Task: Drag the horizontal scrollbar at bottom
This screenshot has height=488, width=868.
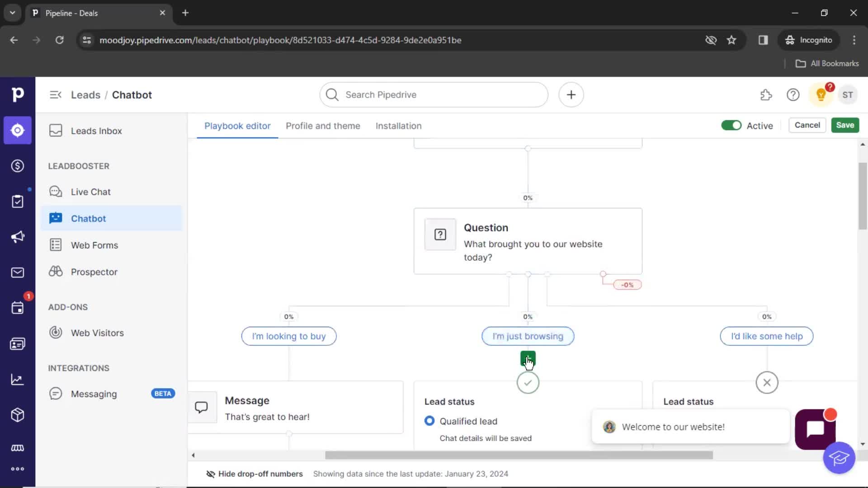Action: pyautogui.click(x=519, y=455)
